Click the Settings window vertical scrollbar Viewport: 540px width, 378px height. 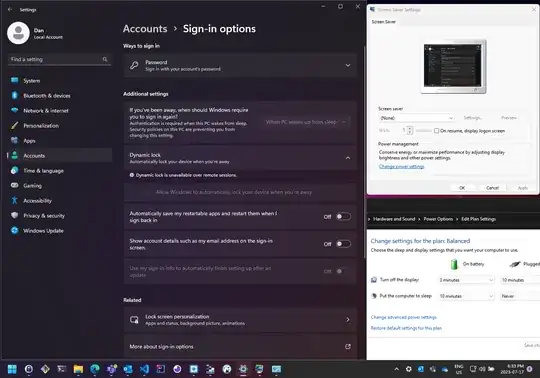364,151
